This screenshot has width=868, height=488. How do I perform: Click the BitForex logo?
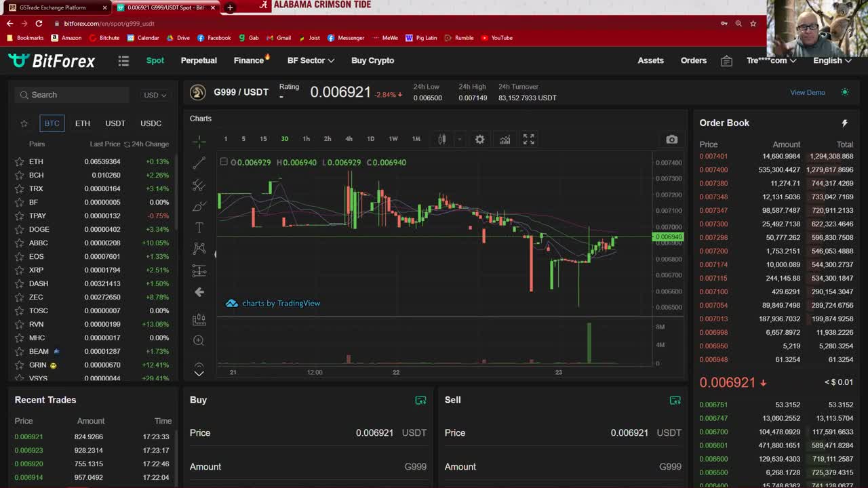click(52, 60)
